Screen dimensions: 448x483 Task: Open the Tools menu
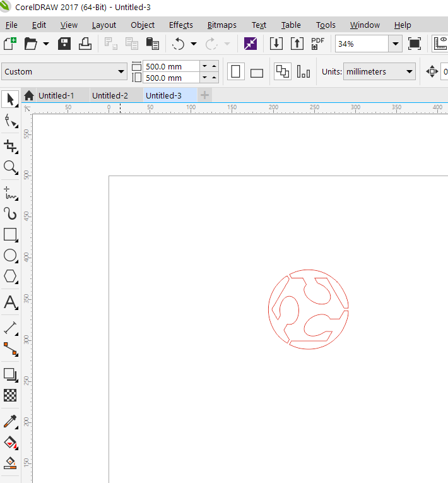click(x=326, y=25)
